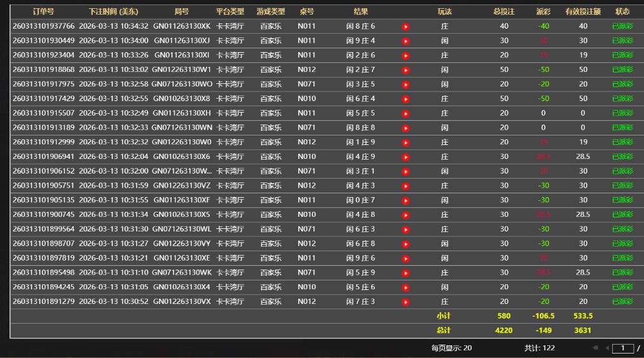The height and width of the screenshot is (358, 644).
Task: Play result video for round GN010263130X6
Action: [x=406, y=157]
